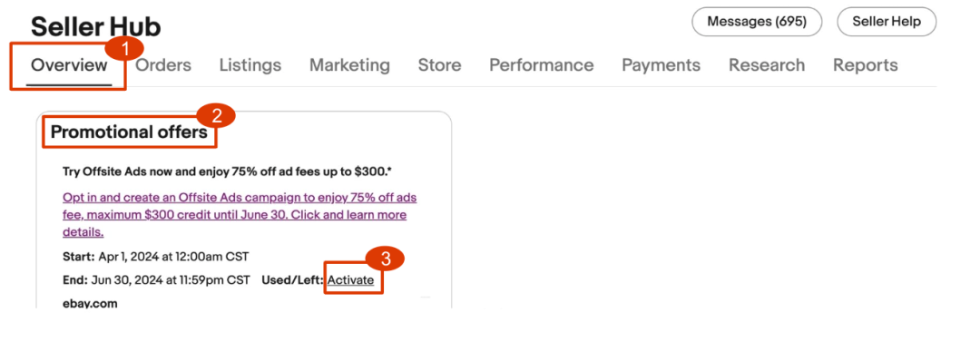Open the Overview tab
The height and width of the screenshot is (342, 980).
[69, 65]
